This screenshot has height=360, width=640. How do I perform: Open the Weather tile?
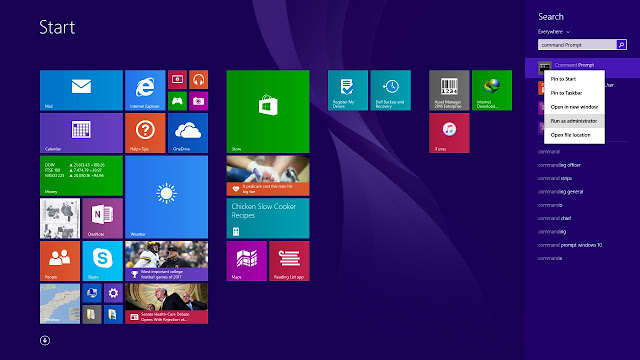click(167, 197)
